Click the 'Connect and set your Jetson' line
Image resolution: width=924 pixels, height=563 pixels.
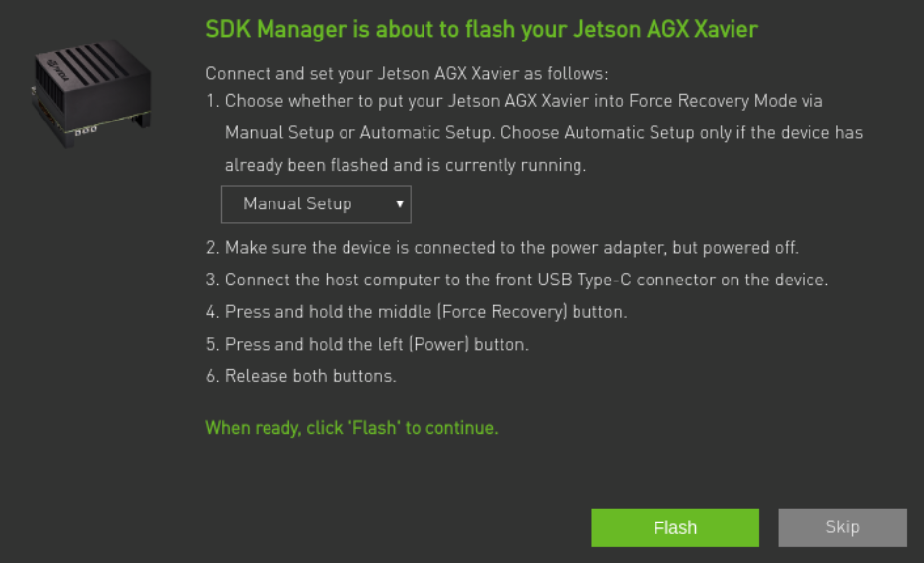[408, 74]
